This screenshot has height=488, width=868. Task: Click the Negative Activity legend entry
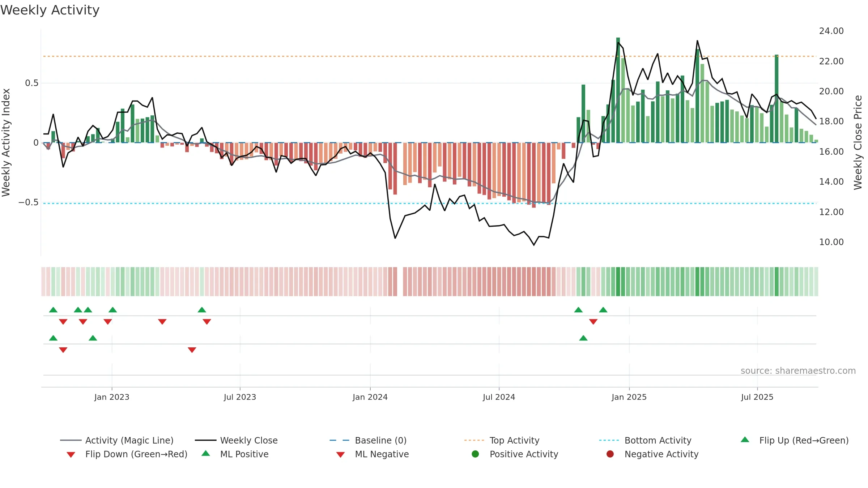[x=652, y=454]
